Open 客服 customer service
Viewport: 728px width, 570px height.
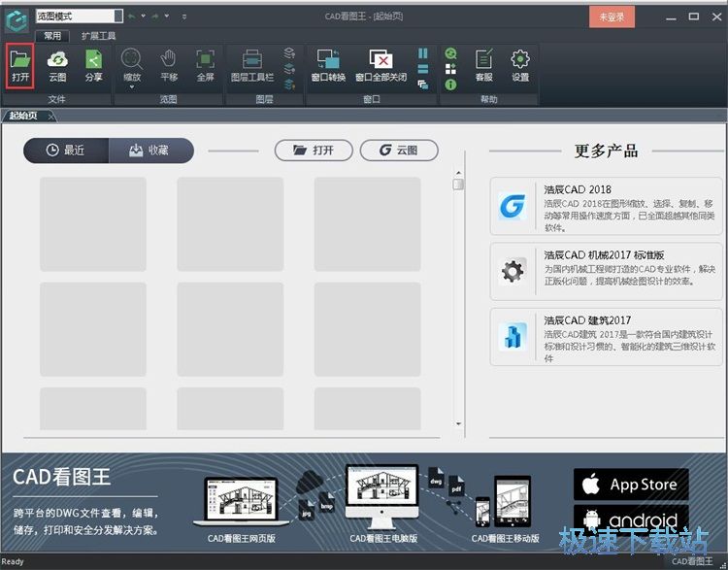[483, 64]
